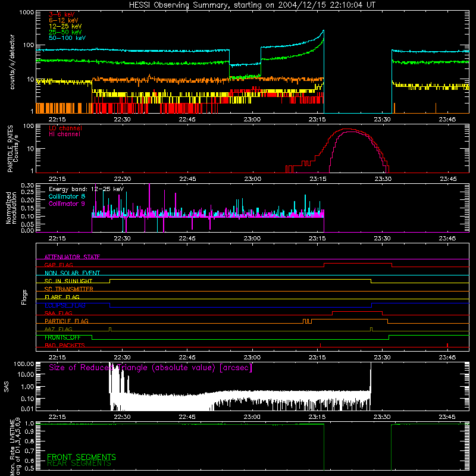Click the Collimator 8 legend label
The height and width of the screenshot is (476, 476).
tap(67, 196)
